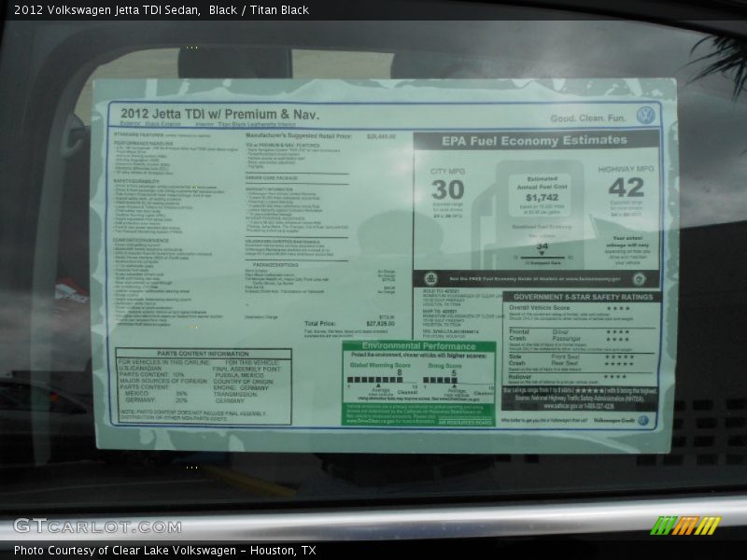The width and height of the screenshot is (747, 560).
Task: Click the 'Total Price:' label
Action: [319, 324]
